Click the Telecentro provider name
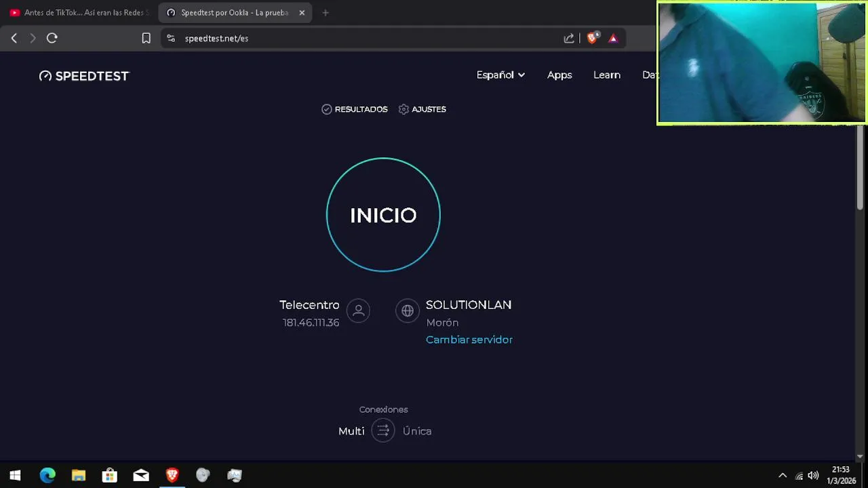The width and height of the screenshot is (868, 488). (309, 305)
